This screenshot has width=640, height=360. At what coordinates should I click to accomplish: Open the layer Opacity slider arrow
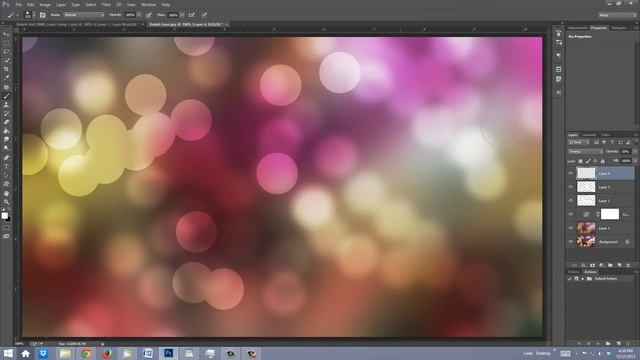[634, 151]
